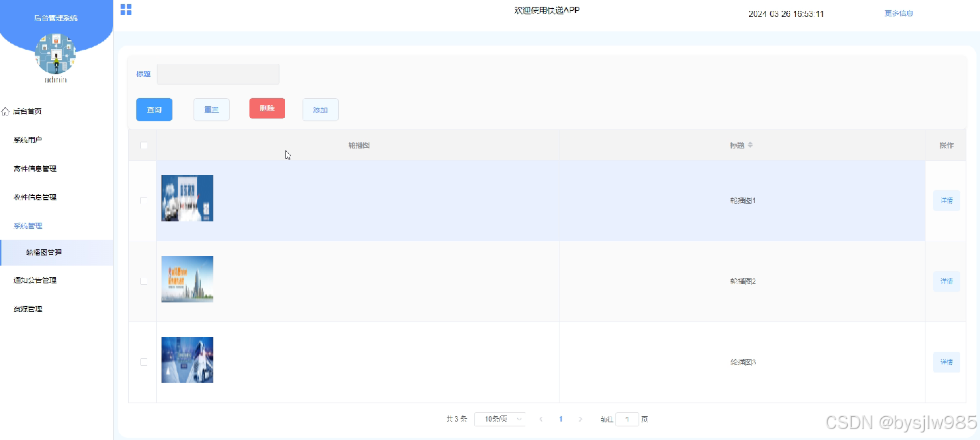This screenshot has width=980, height=440.
Task: Check the checkbox for the 轮播图1 row
Action: tap(144, 200)
